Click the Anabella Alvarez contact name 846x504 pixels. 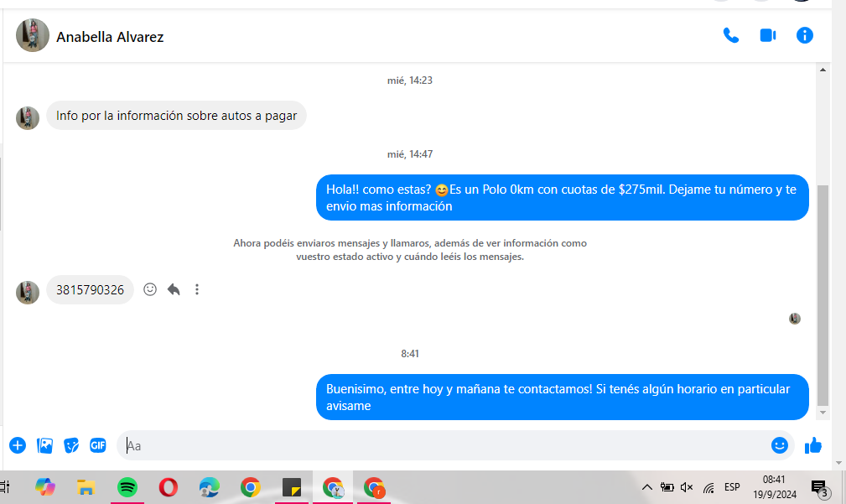coord(110,37)
